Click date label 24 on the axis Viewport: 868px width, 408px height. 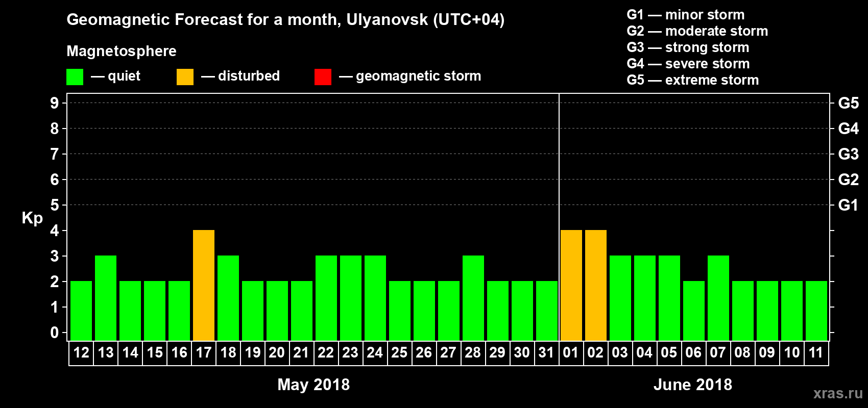click(375, 352)
